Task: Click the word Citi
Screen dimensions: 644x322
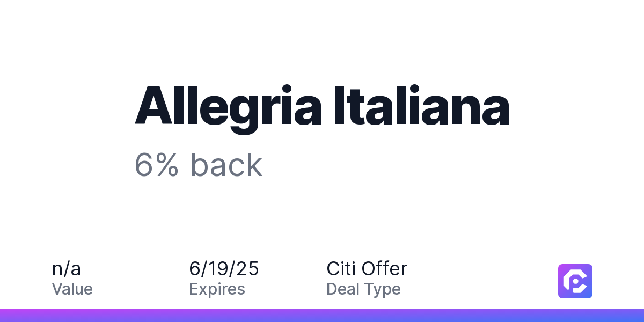Action: click(x=341, y=268)
